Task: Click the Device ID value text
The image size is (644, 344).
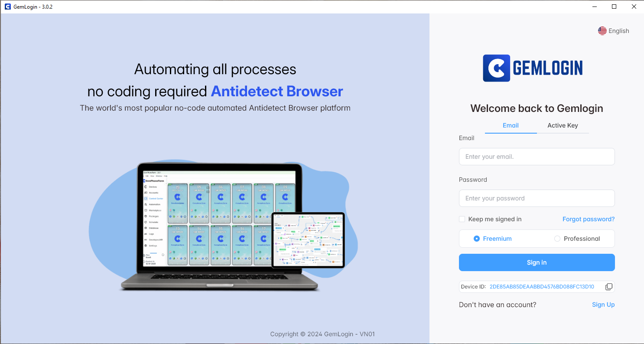Action: pos(542,287)
